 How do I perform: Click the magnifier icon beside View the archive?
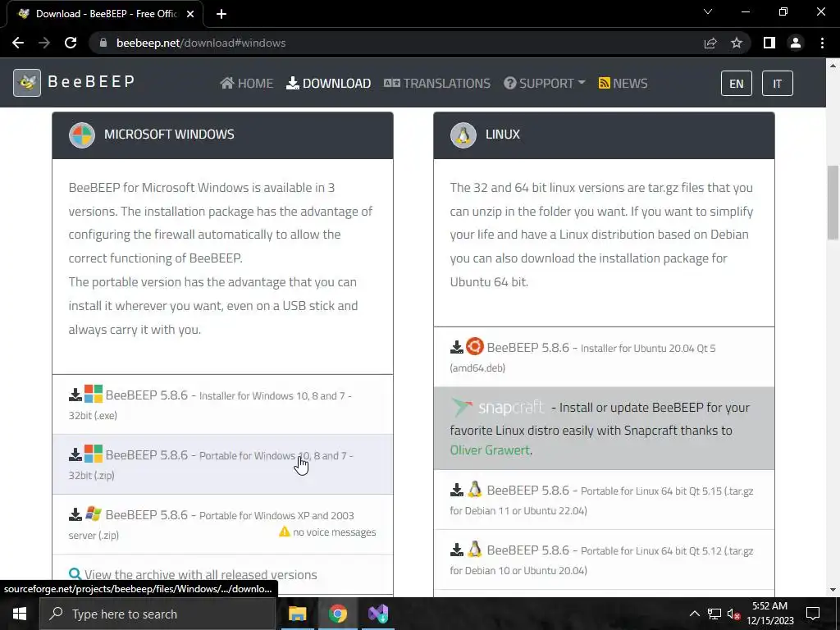tap(75, 574)
